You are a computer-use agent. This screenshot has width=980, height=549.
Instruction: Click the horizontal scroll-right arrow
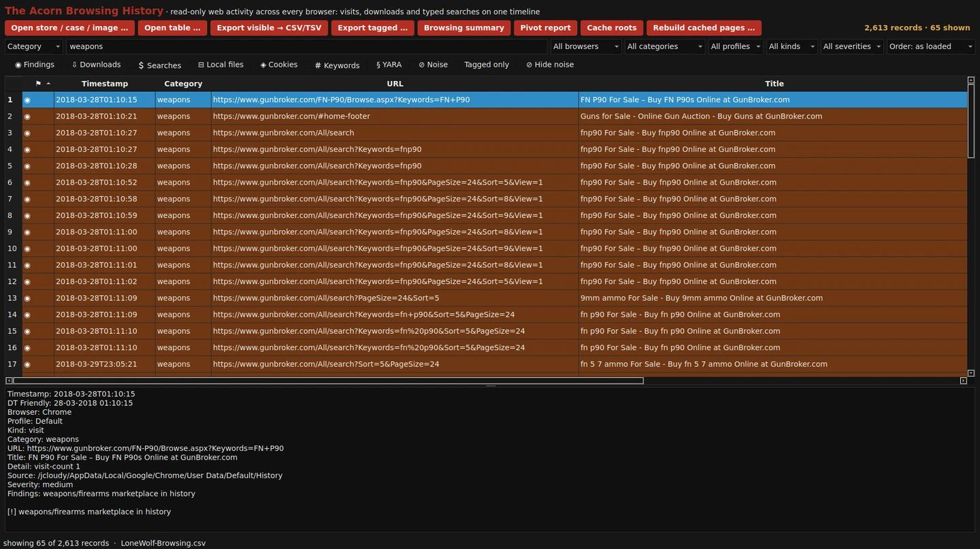(963, 381)
